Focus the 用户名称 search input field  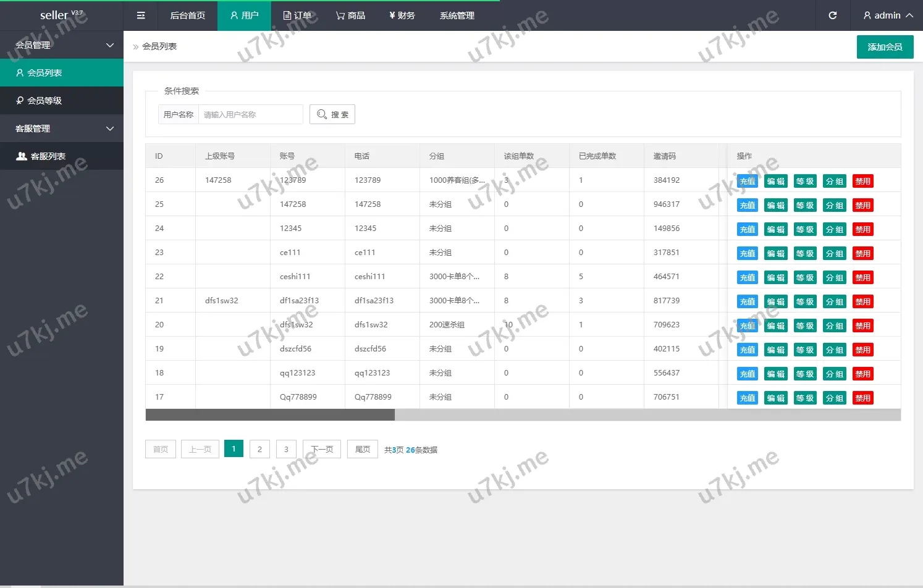click(x=250, y=114)
